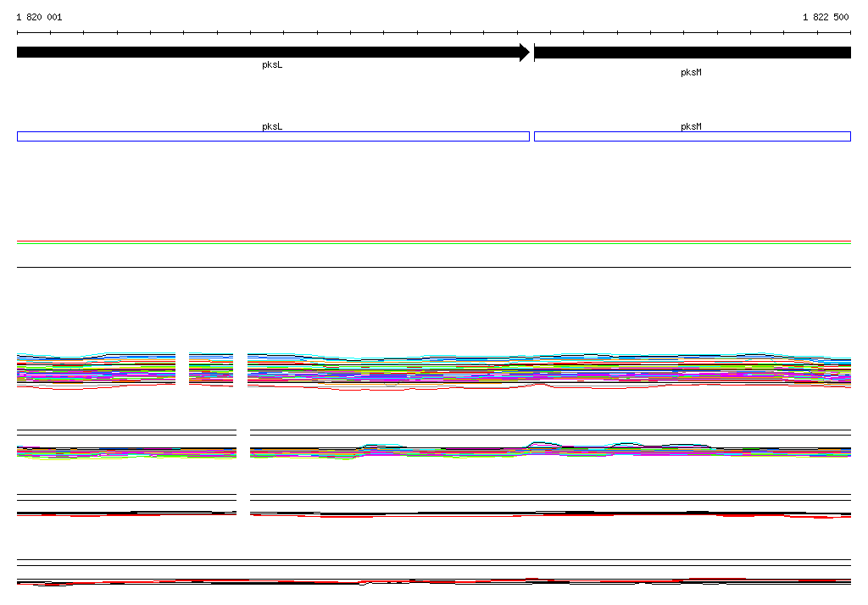Click the pksM black gene bar
Image resolution: width=868 pixels, height=605 pixels.
click(x=693, y=53)
